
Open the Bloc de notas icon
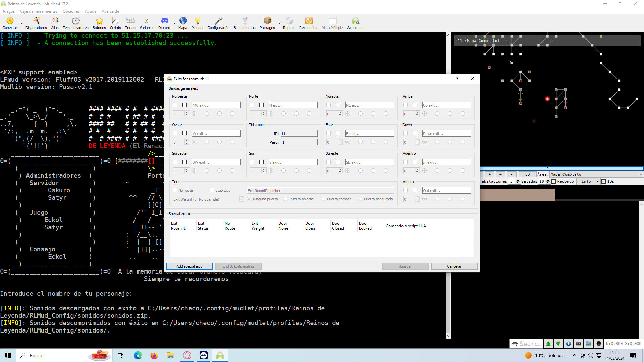coord(245,23)
